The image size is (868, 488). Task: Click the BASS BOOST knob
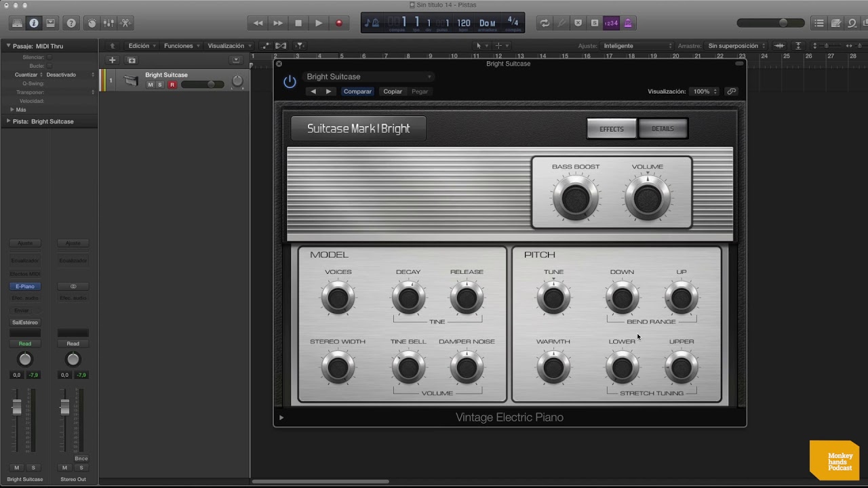pyautogui.click(x=576, y=199)
